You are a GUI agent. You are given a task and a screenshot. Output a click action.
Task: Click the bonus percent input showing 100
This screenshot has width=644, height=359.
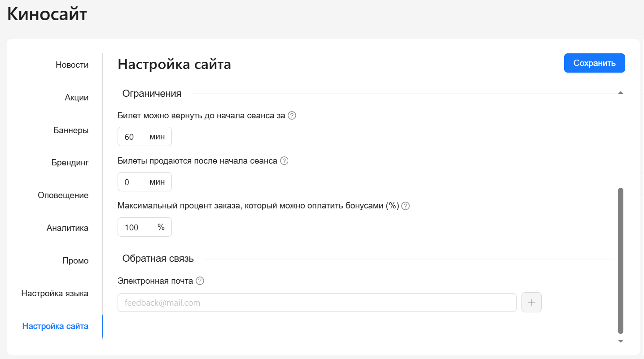point(137,228)
